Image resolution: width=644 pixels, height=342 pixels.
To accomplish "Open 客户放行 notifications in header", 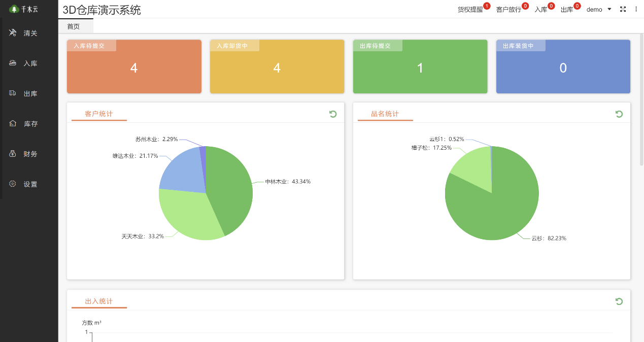I will click(x=509, y=10).
